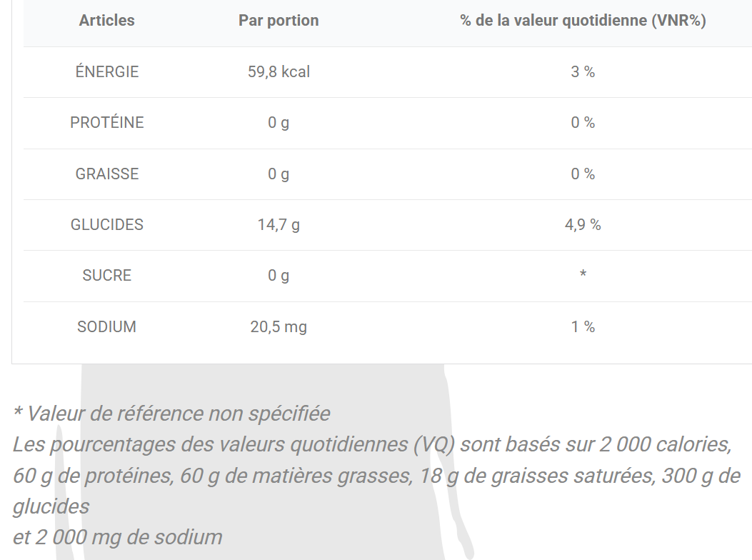Click the 14,7 g carbohydrate value
Image resolution: width=752 pixels, height=560 pixels.
click(279, 224)
